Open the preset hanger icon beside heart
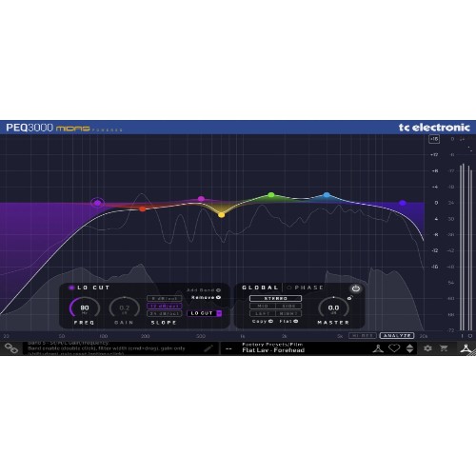This screenshot has height=476, width=476. pos(378,348)
